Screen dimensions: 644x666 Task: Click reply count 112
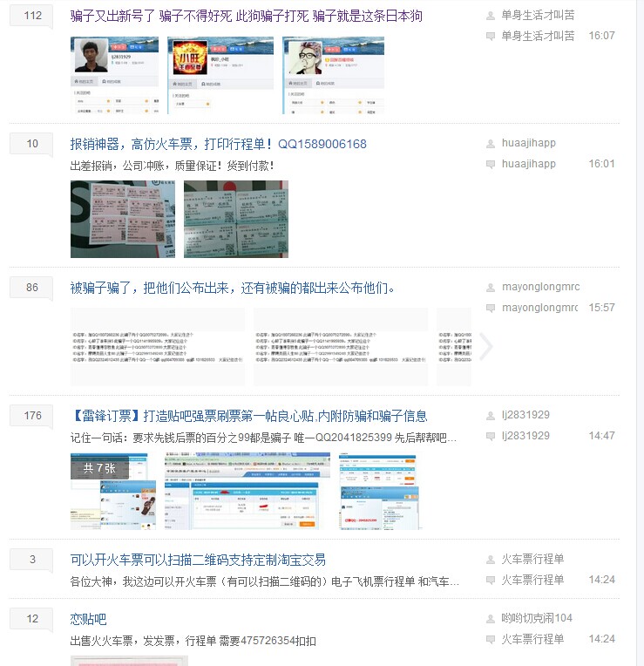(32, 16)
